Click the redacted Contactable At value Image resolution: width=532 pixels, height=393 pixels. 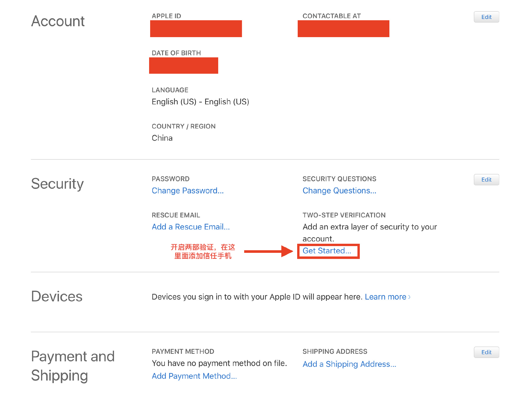(x=343, y=29)
